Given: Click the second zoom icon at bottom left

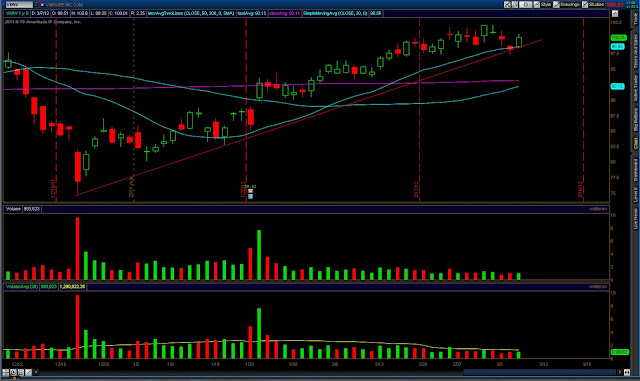Looking at the screenshot, I should coord(20,372).
